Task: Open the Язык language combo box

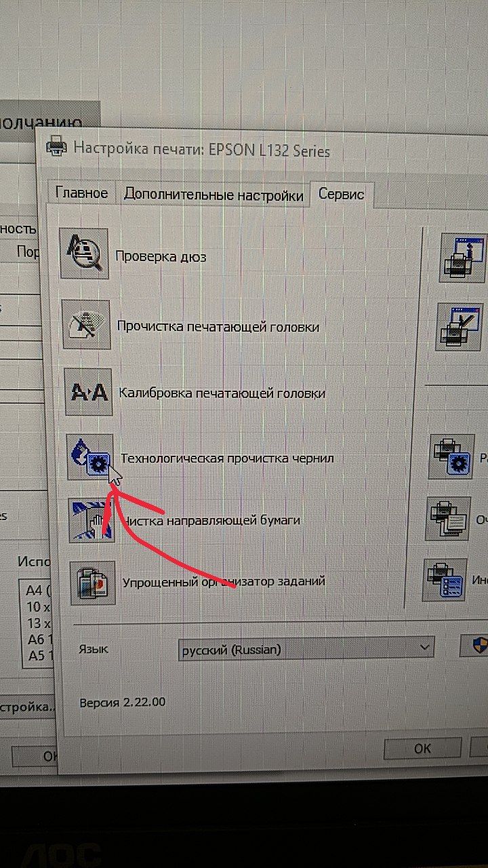Action: tap(306, 649)
